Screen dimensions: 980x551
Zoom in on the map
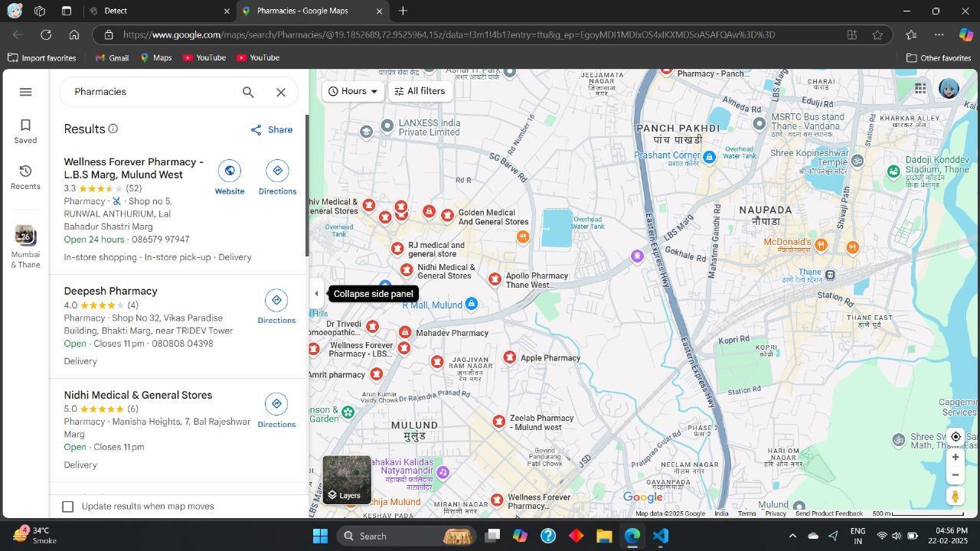coord(955,458)
